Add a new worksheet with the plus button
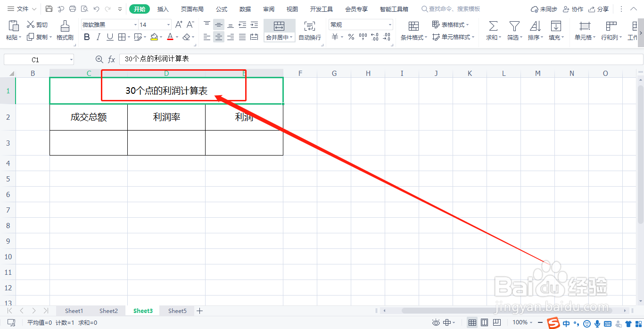 (200, 311)
